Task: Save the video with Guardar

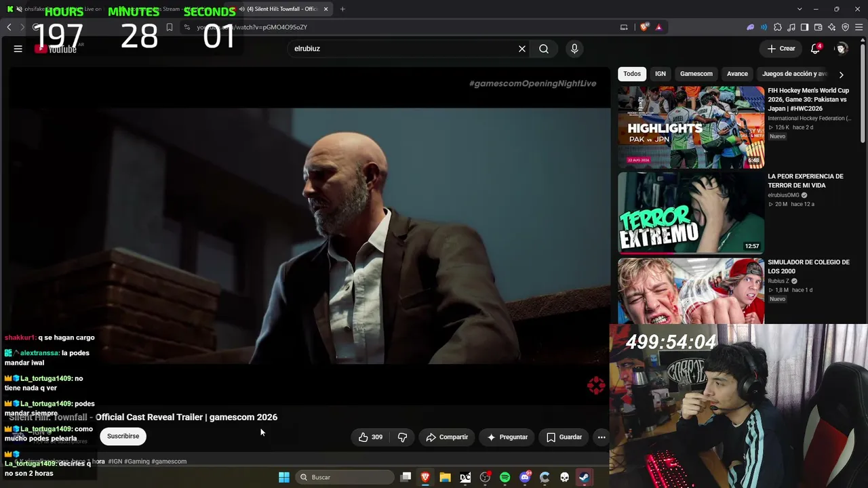Action: (x=564, y=437)
